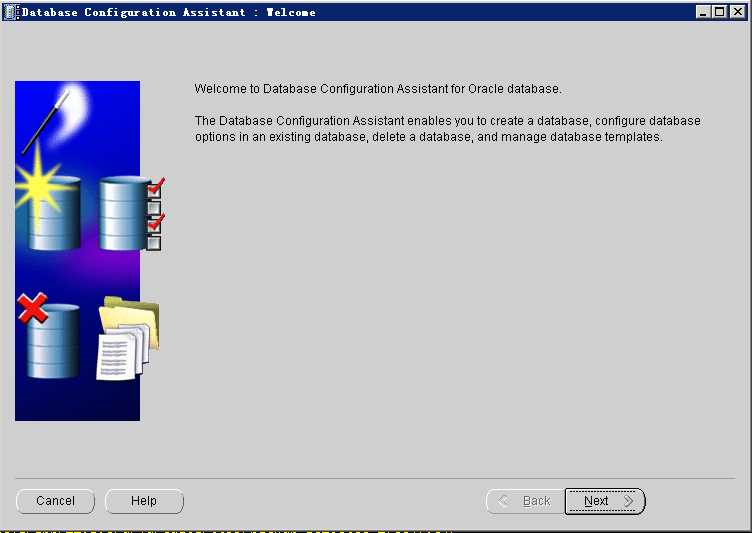Click the 'Welcome to Database Configuration Assistant' text

(x=321, y=89)
